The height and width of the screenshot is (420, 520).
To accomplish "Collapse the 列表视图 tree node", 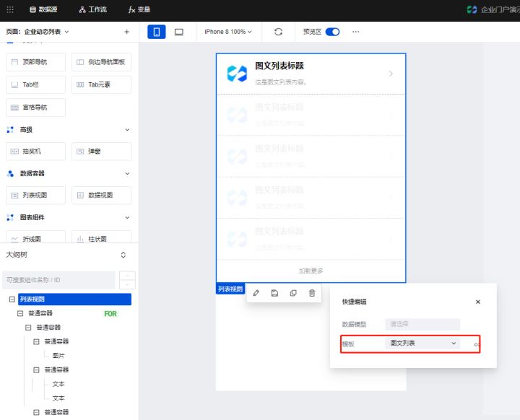I will (12, 299).
